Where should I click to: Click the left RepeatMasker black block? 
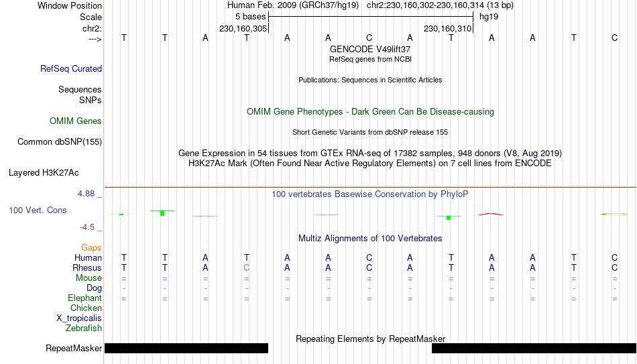tap(186, 348)
